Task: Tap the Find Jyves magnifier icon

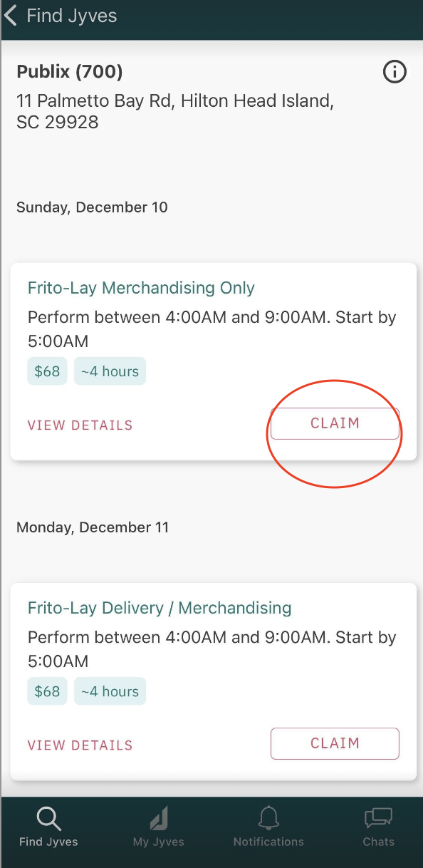Action: click(48, 820)
